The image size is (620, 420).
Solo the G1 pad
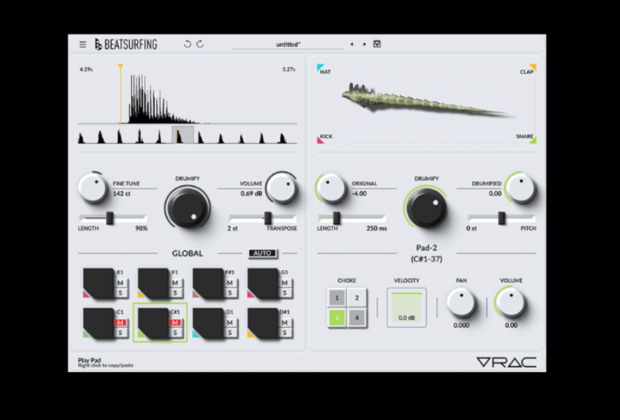(285, 293)
